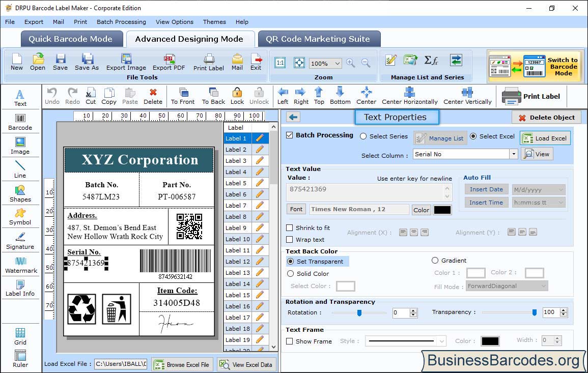Select the Select Excel radio button
This screenshot has width=588, height=373.
point(473,136)
